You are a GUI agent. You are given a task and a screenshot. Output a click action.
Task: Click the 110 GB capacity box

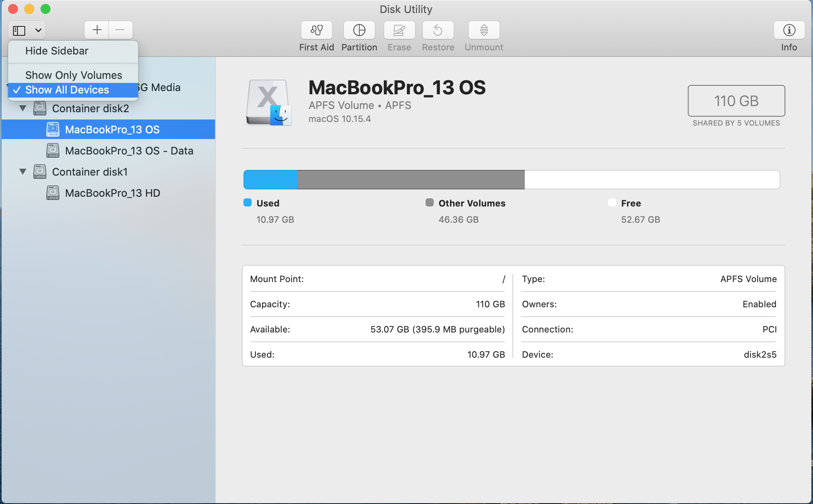[736, 101]
